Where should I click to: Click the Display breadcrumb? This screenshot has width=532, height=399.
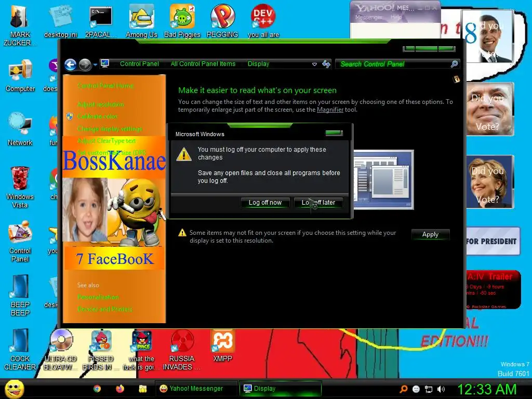click(x=258, y=64)
